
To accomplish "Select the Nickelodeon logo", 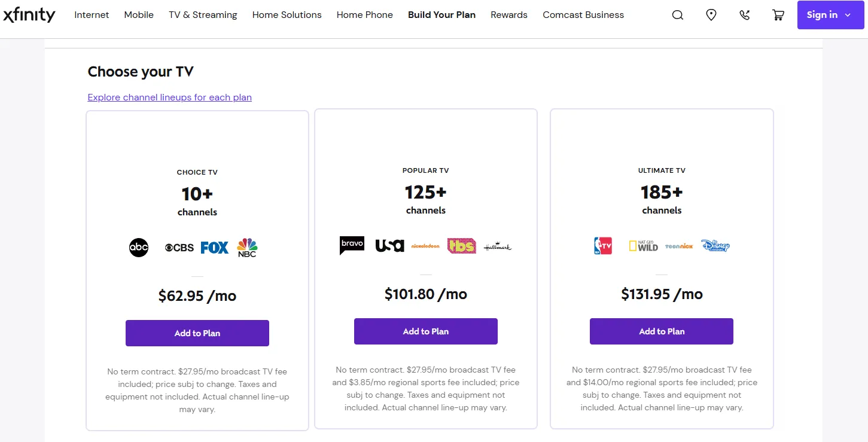I will (x=425, y=245).
